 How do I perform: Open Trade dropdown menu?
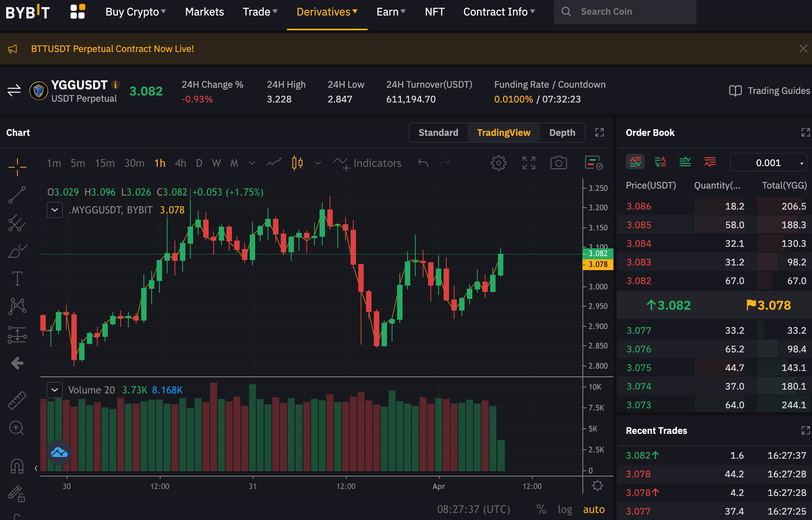pos(260,12)
